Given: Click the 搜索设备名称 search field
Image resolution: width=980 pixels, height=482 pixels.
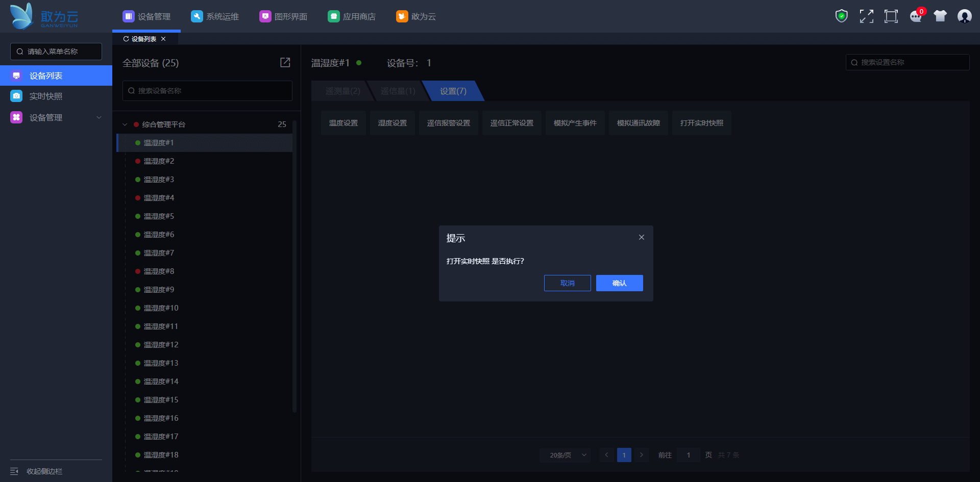Looking at the screenshot, I should (x=207, y=91).
